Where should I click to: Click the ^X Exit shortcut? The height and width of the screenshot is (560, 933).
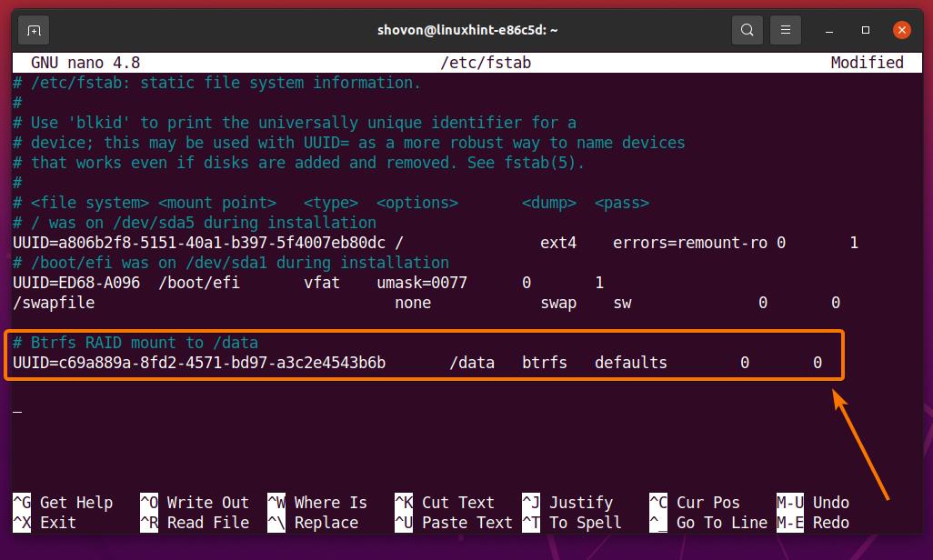point(45,523)
